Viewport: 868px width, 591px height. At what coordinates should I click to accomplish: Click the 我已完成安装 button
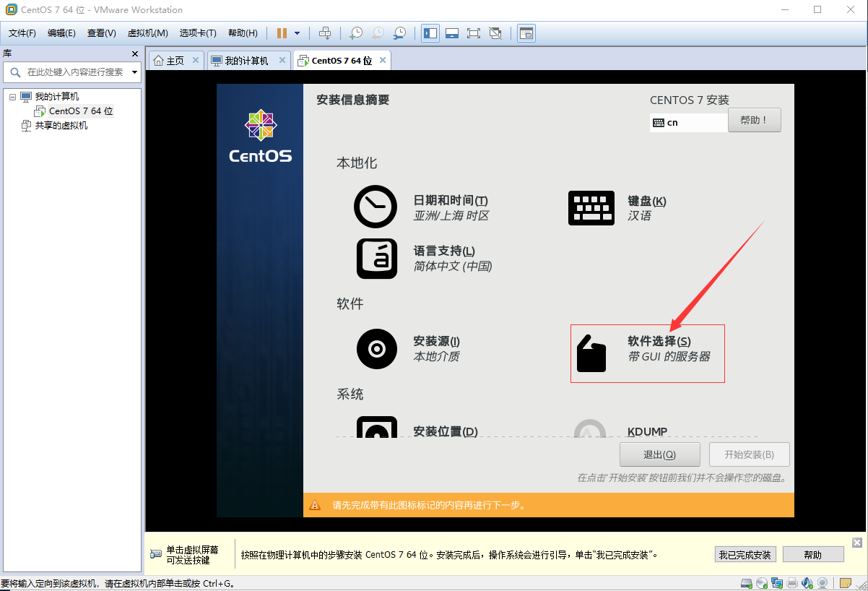click(x=745, y=555)
